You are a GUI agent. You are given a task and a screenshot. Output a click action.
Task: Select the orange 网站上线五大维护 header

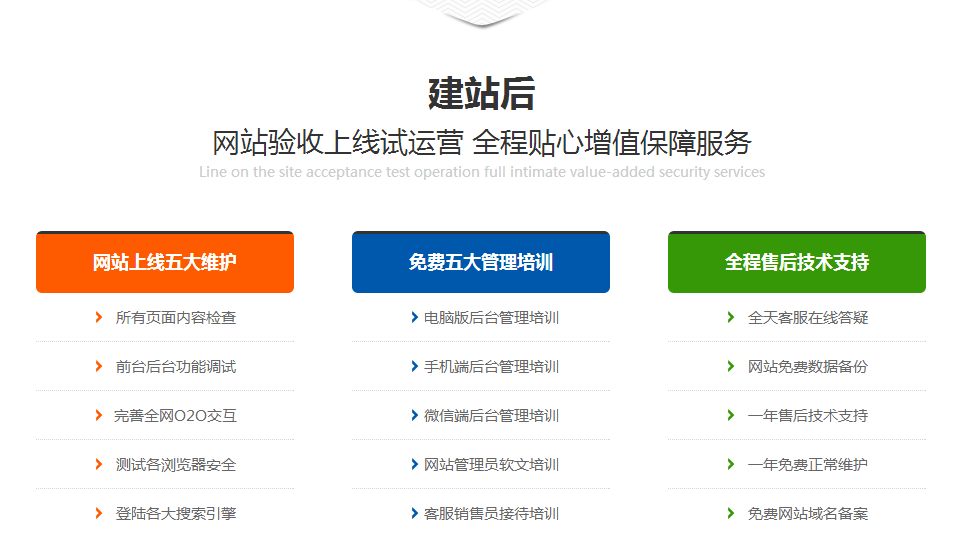165,263
